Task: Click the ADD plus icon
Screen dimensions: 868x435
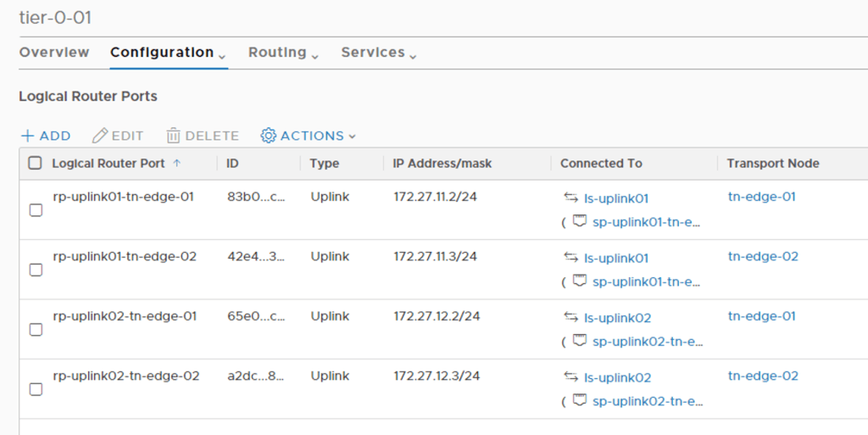Action: 27,136
